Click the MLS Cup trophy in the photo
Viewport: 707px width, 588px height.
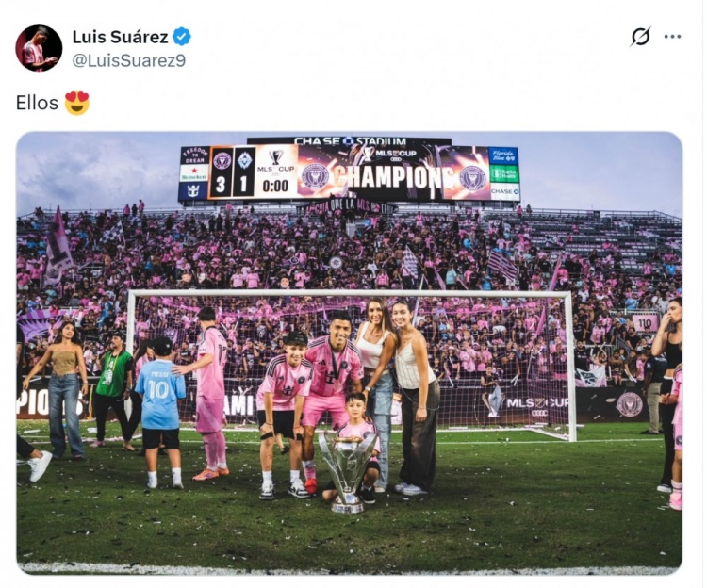pos(347,472)
